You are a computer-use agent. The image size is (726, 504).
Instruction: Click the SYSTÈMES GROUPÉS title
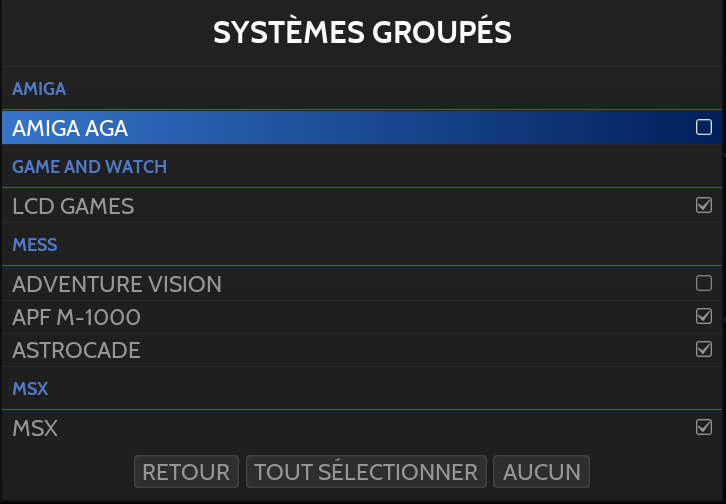coord(362,32)
